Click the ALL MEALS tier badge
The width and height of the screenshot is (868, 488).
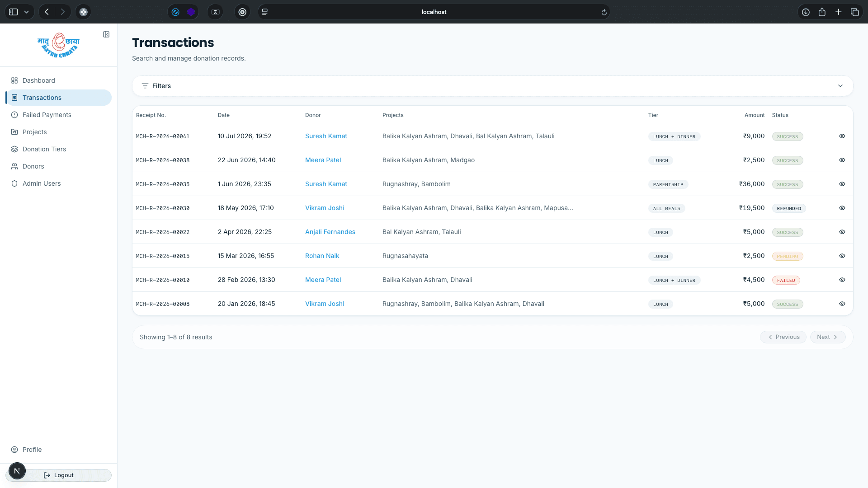click(x=666, y=208)
